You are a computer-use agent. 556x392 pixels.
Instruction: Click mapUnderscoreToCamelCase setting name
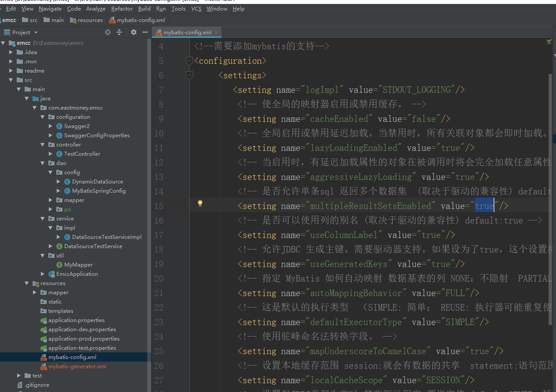[368, 351]
